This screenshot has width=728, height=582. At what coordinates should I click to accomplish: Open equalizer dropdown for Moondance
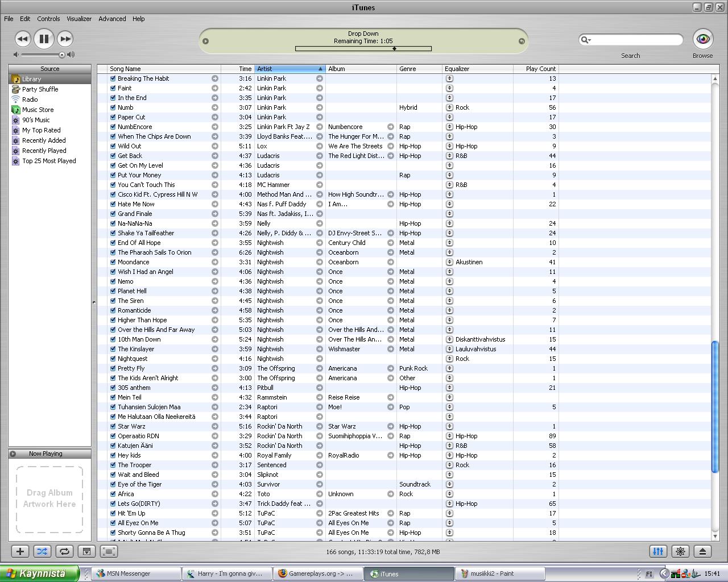(449, 262)
